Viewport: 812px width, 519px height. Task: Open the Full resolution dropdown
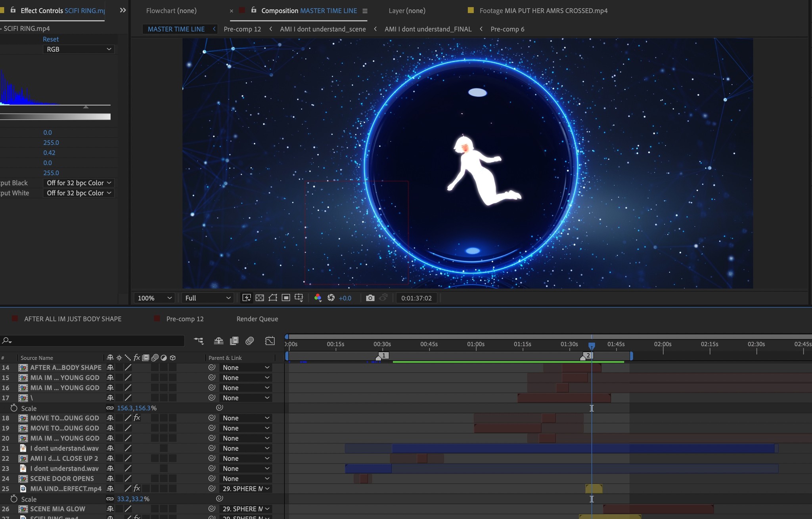207,298
